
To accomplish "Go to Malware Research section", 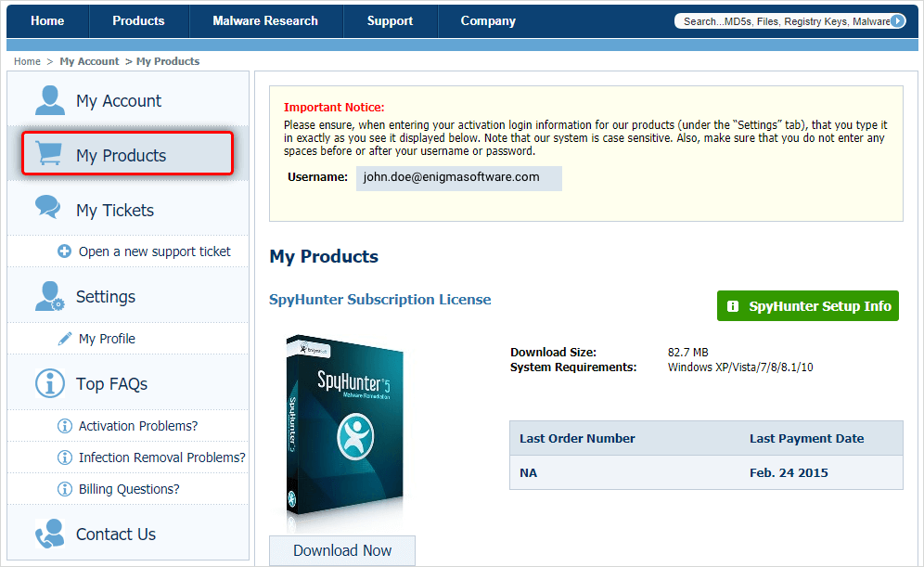I will coord(265,20).
